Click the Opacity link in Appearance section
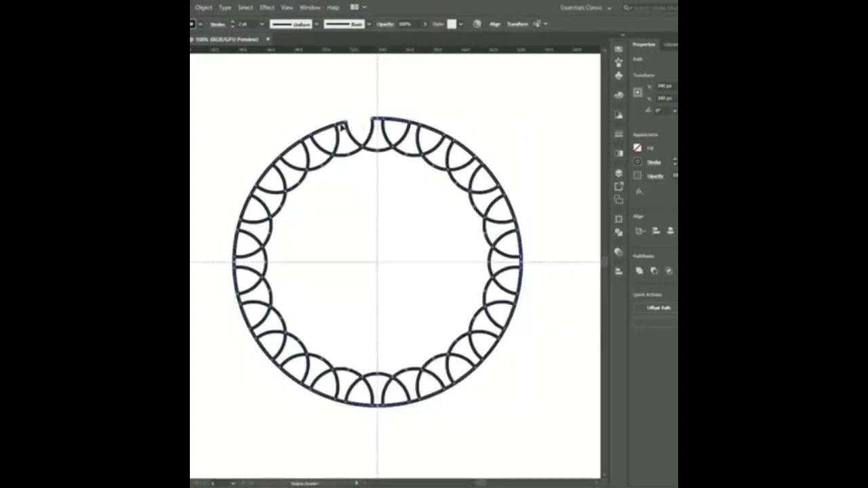The height and width of the screenshot is (488, 868). pyautogui.click(x=655, y=176)
